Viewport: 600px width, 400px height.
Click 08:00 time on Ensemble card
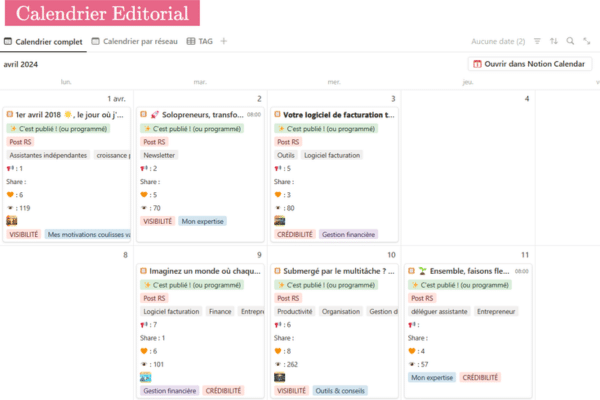(522, 271)
